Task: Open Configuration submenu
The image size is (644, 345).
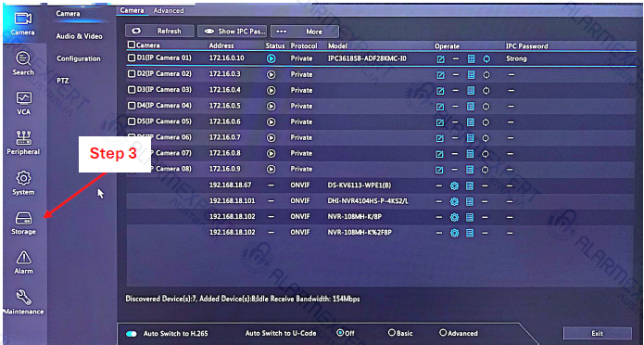Action: click(79, 58)
